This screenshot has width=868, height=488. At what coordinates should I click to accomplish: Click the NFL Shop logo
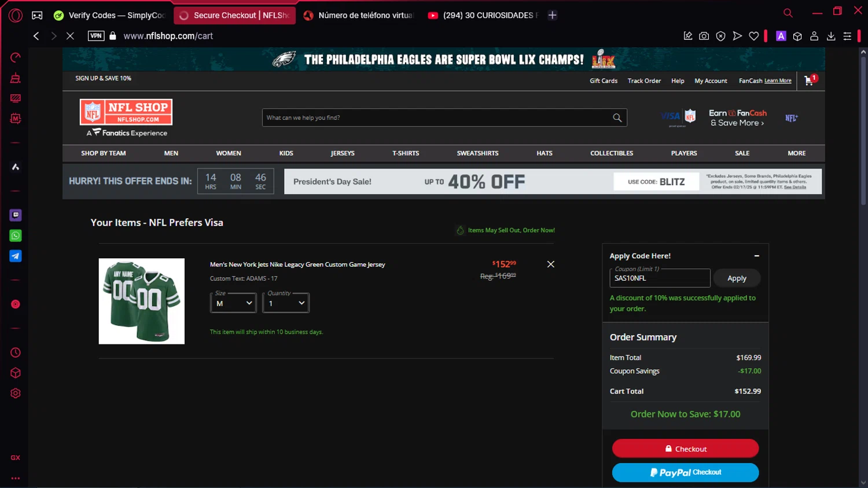[x=126, y=112]
